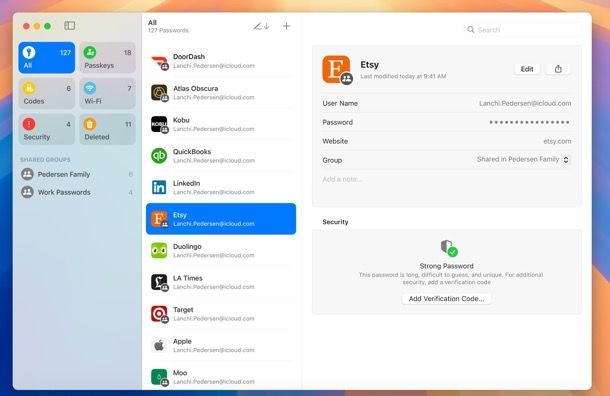Open the Passkeys category
610x396 pixels.
tap(108, 58)
